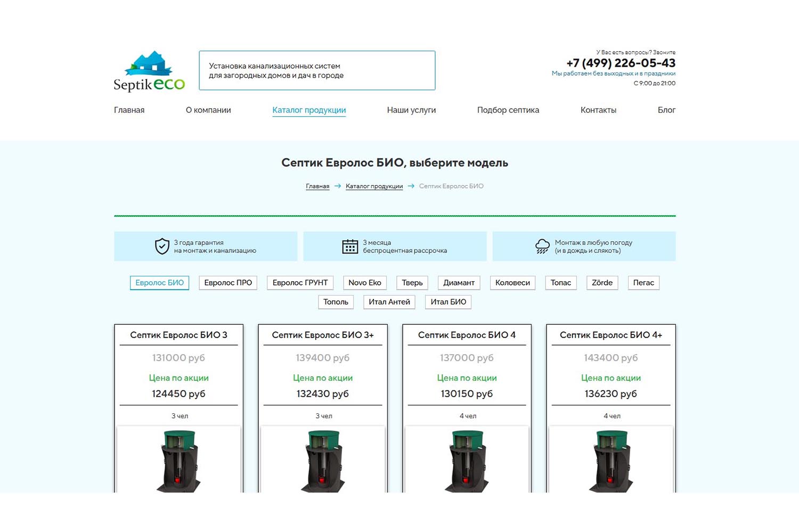
Task: Click Евролос БИО 3 septic tank image
Action: (178, 461)
